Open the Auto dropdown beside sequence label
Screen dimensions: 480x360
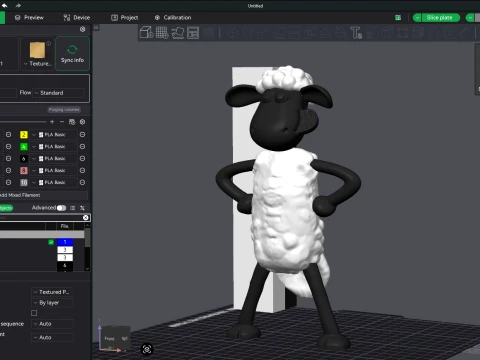pyautogui.click(x=52, y=324)
